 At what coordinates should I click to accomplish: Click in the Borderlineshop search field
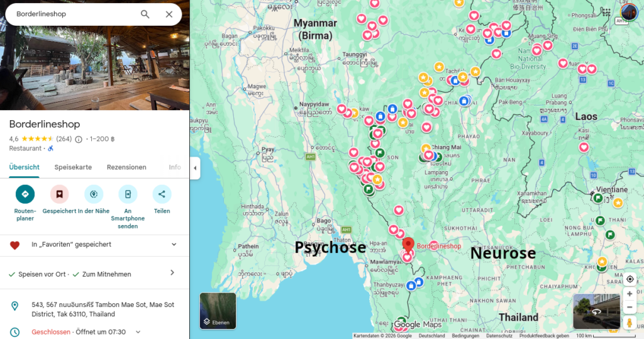click(72, 14)
